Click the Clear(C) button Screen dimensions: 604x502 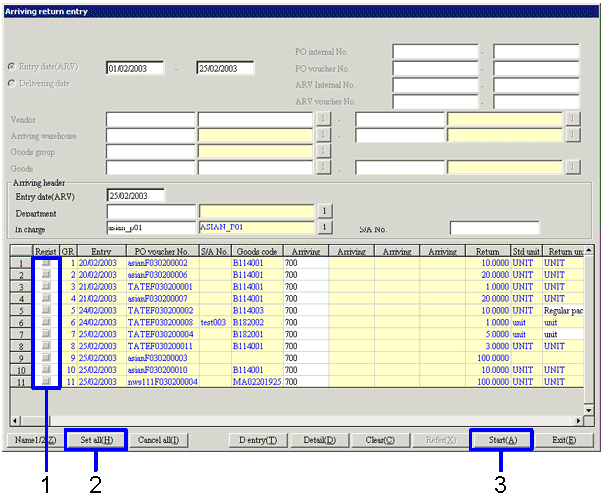[x=380, y=440]
